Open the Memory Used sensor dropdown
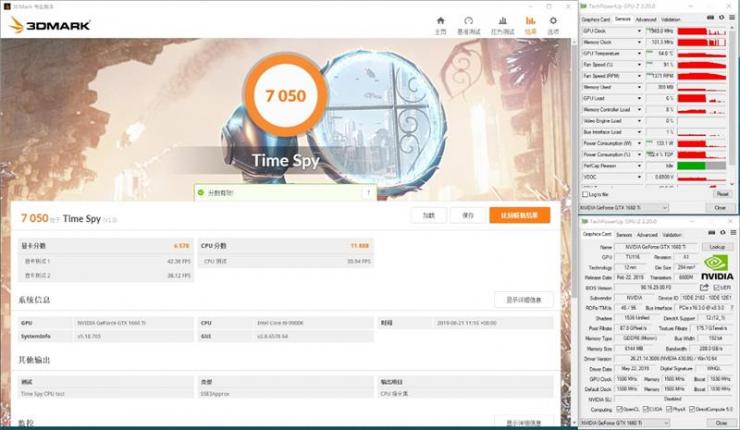 [639, 87]
